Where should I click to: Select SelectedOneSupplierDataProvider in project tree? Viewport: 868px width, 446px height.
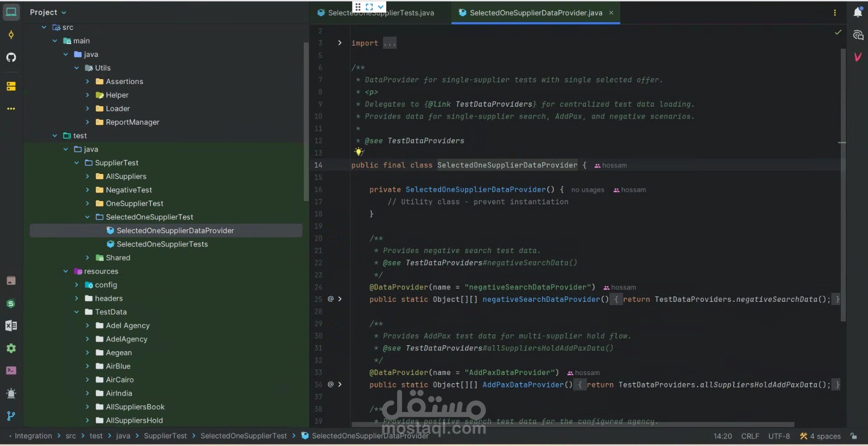point(175,230)
